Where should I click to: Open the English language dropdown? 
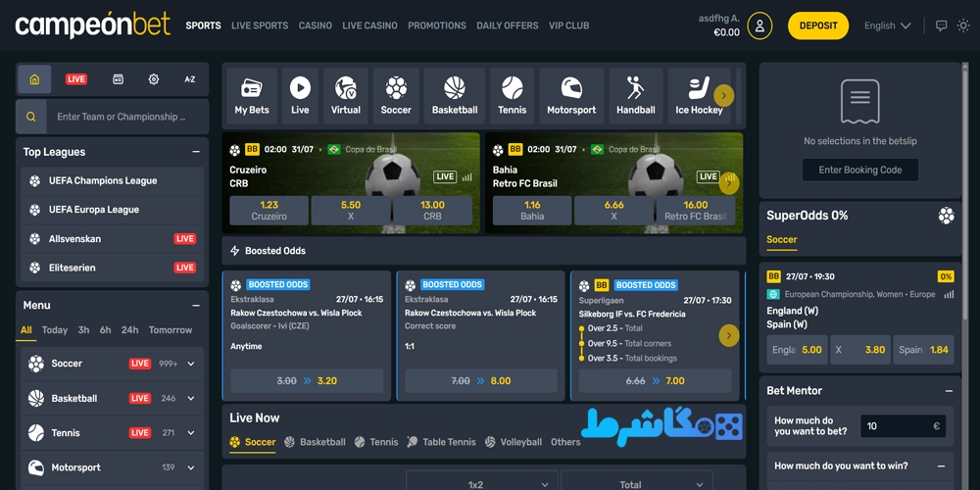[x=888, y=25]
